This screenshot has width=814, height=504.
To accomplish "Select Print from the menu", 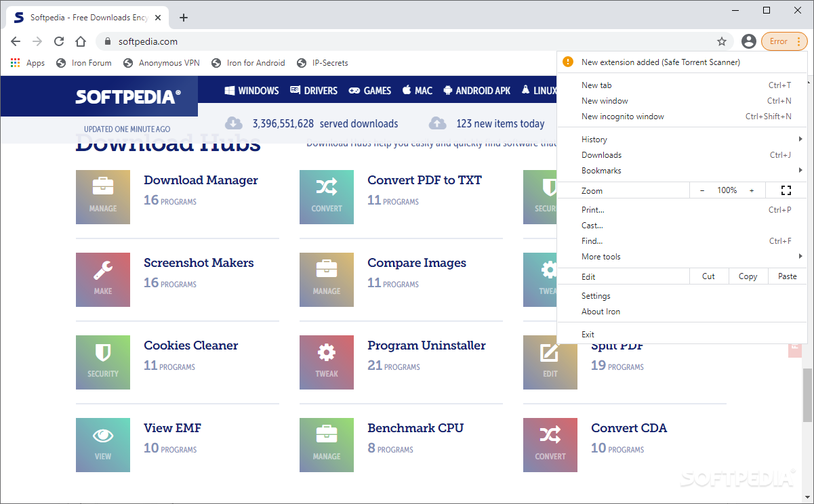I will pyautogui.click(x=682, y=210).
